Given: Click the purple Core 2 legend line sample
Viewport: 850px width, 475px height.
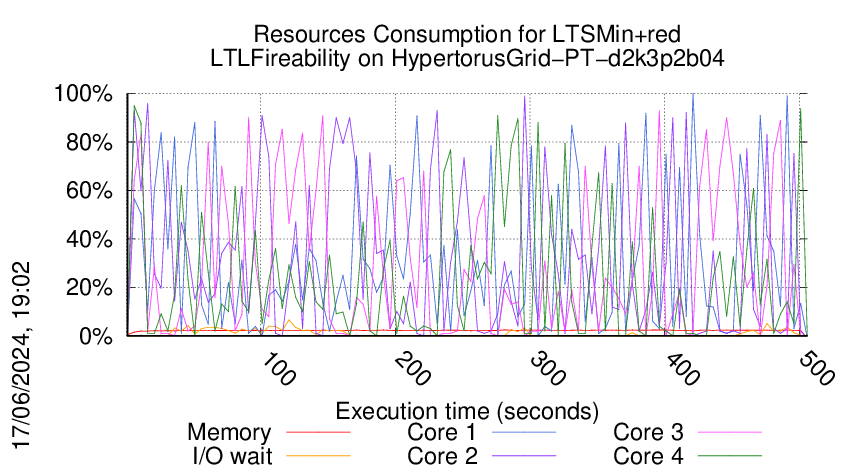Looking at the screenshot, I should (x=524, y=456).
